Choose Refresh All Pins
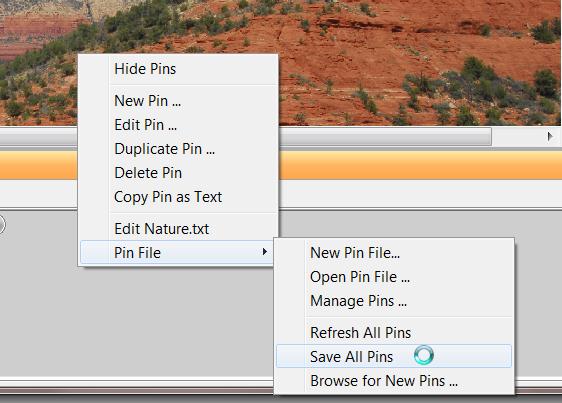The height and width of the screenshot is (403, 562). [394, 333]
